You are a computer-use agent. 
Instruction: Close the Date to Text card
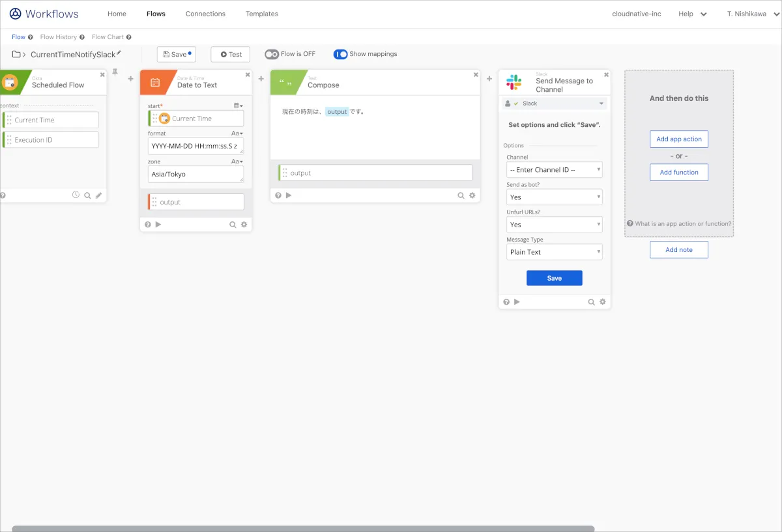click(247, 75)
